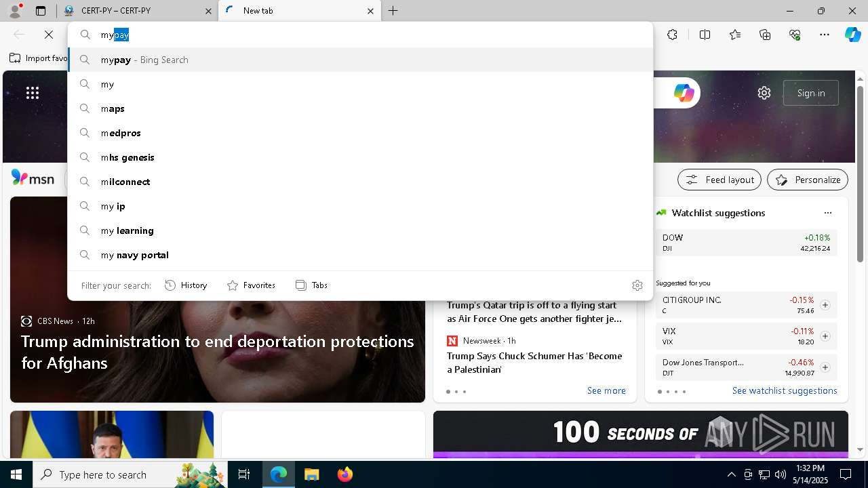Click the volume speaker tray icon
868x488 pixels.
point(780,474)
